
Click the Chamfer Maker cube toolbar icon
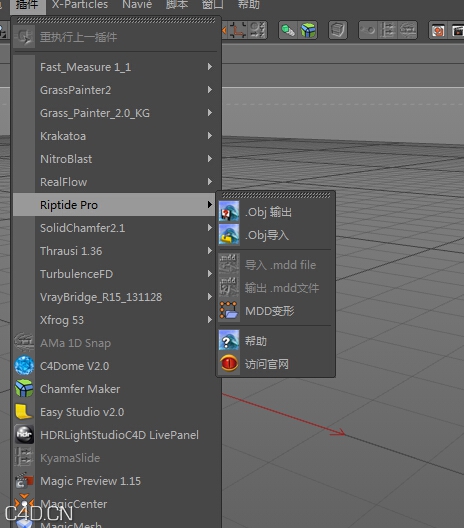pos(307,31)
